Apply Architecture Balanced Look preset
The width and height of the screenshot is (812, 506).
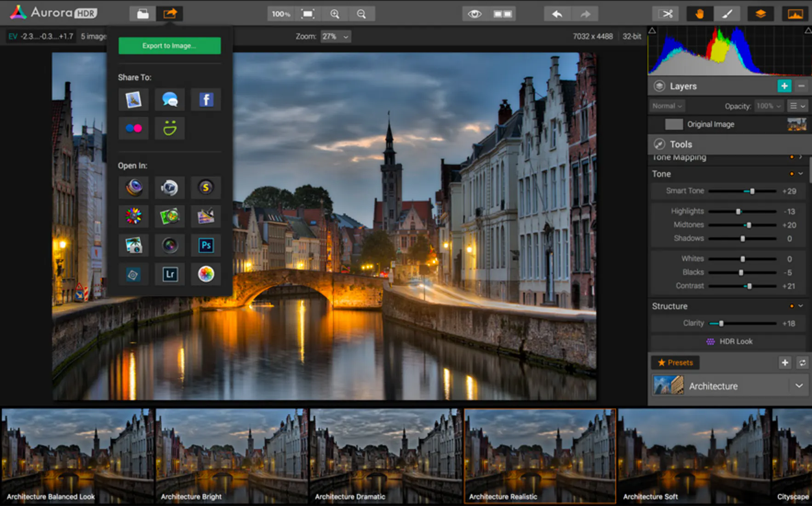point(77,456)
